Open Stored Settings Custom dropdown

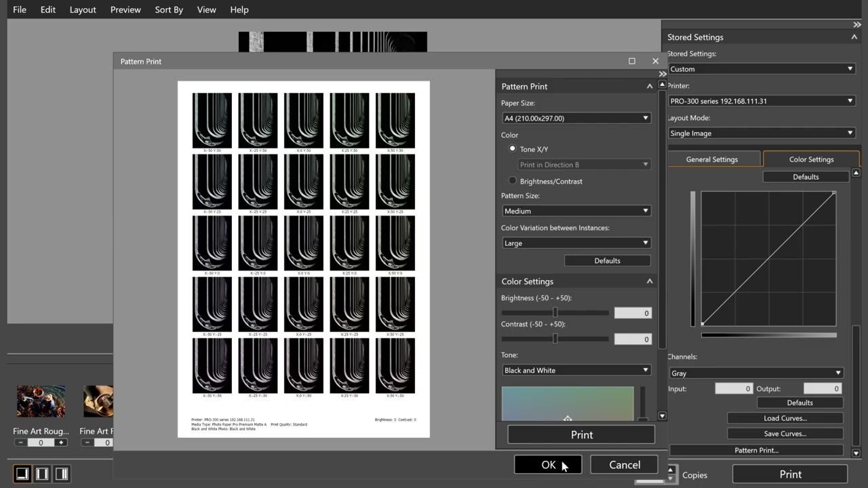762,69
